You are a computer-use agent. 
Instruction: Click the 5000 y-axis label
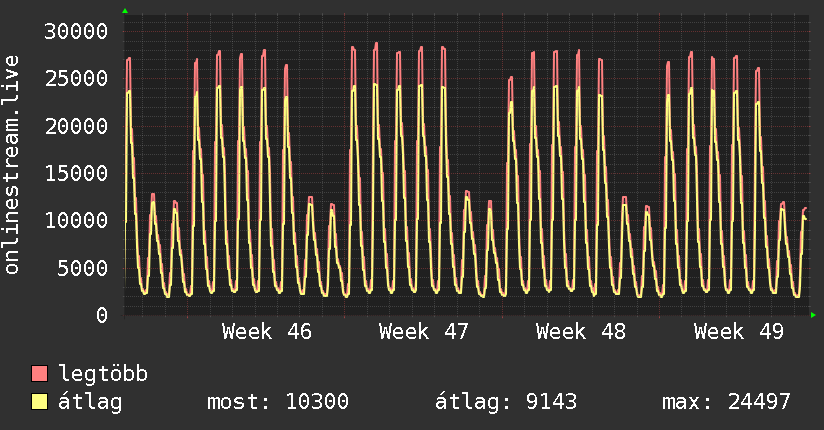pos(83,268)
